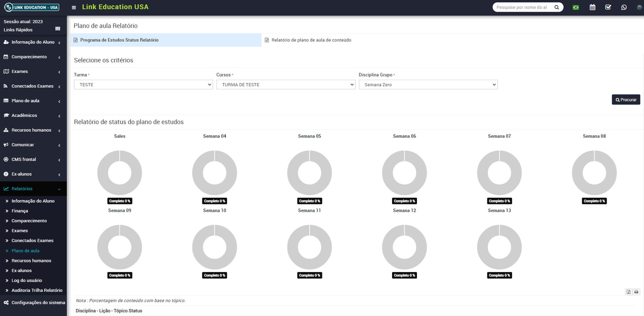Click the Link Education USA logo

point(32,7)
